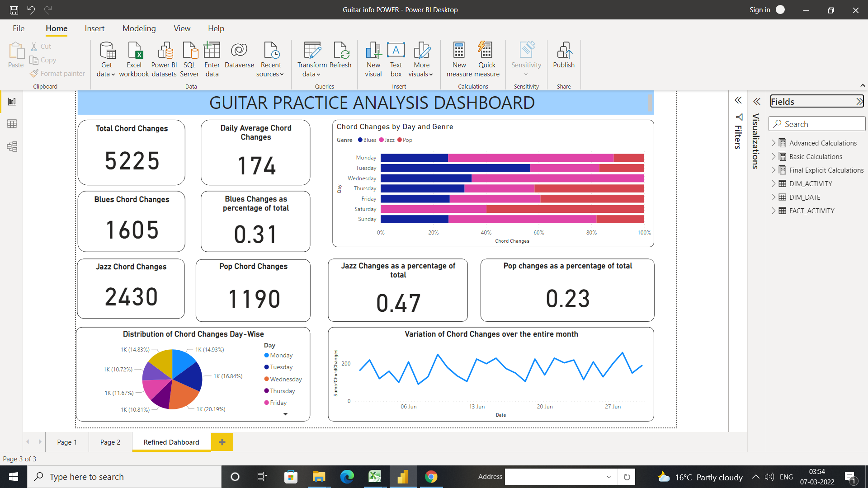Image resolution: width=868 pixels, height=488 pixels.
Task: Insert a Text box
Action: click(396, 59)
